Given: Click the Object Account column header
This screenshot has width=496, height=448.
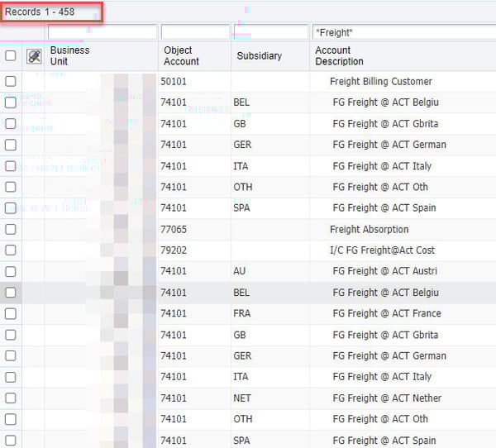Looking at the screenshot, I should (x=181, y=55).
